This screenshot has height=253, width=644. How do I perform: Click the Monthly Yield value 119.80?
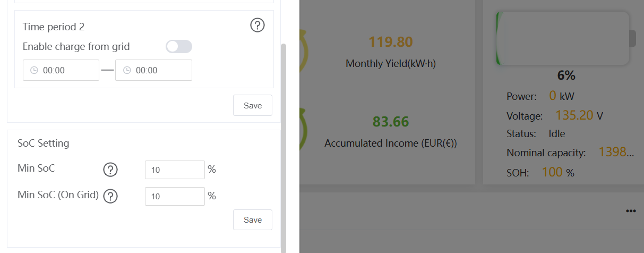[x=391, y=42]
